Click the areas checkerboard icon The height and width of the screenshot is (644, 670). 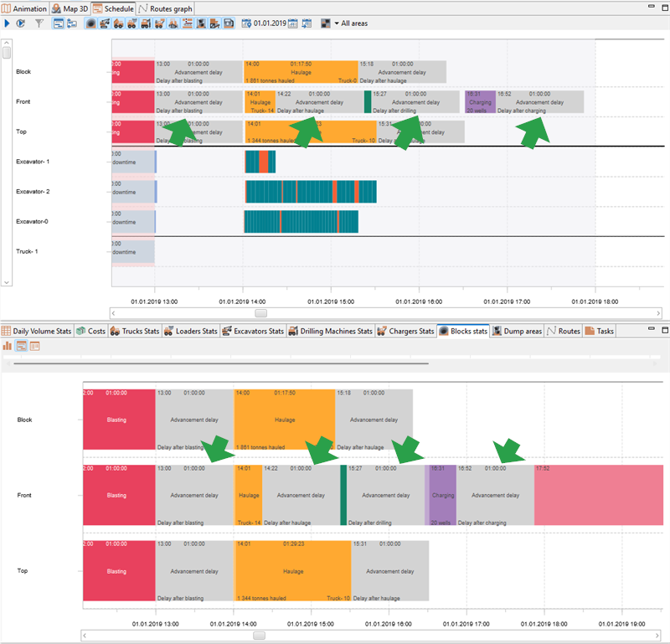click(x=326, y=23)
